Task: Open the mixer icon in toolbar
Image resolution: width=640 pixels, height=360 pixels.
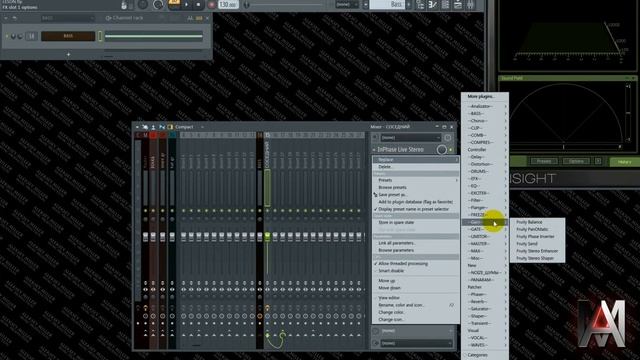Action: pyautogui.click(x=458, y=5)
